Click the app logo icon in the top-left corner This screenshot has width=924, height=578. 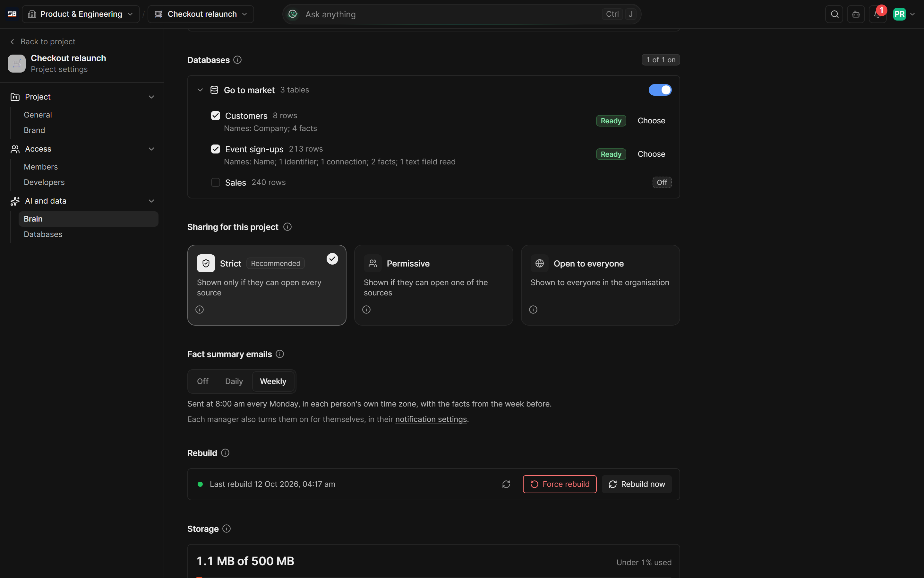(x=12, y=14)
